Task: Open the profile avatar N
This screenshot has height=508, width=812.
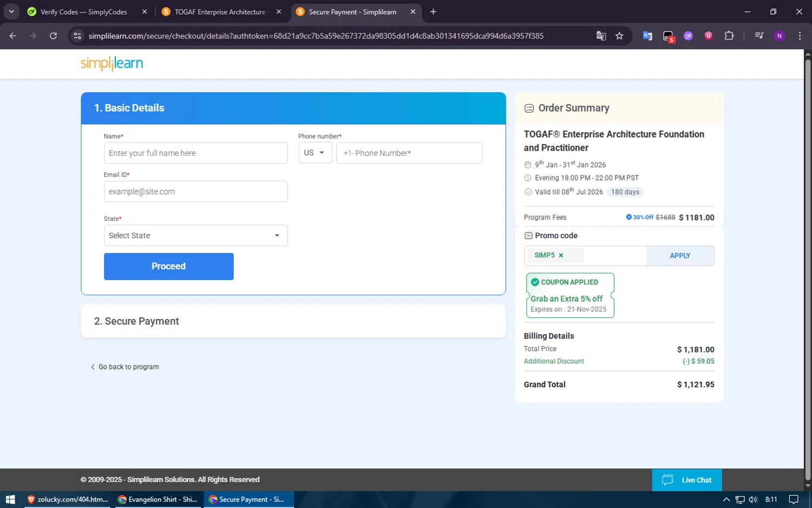Action: 780,36
